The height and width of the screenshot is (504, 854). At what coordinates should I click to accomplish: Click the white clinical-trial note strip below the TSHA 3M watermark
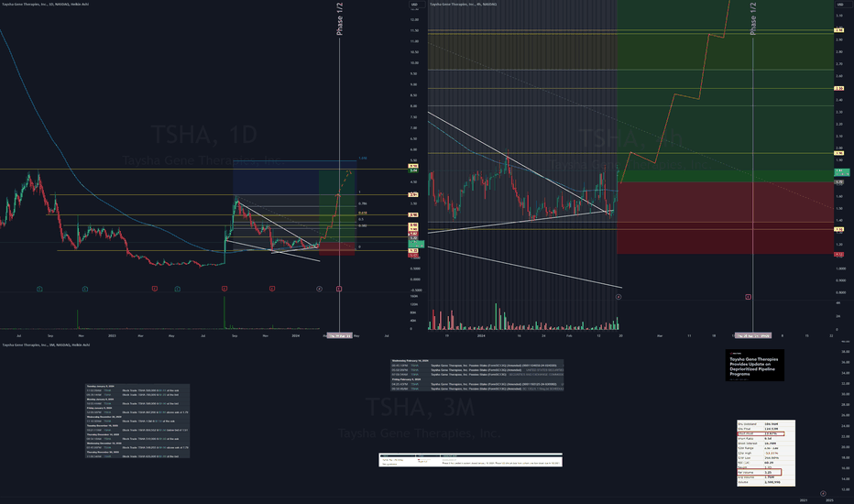coord(471,460)
